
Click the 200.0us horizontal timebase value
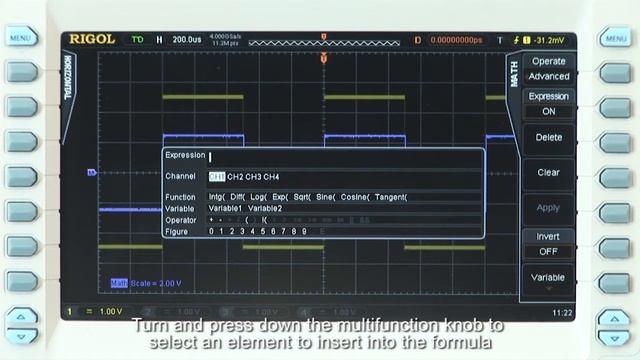(x=187, y=40)
